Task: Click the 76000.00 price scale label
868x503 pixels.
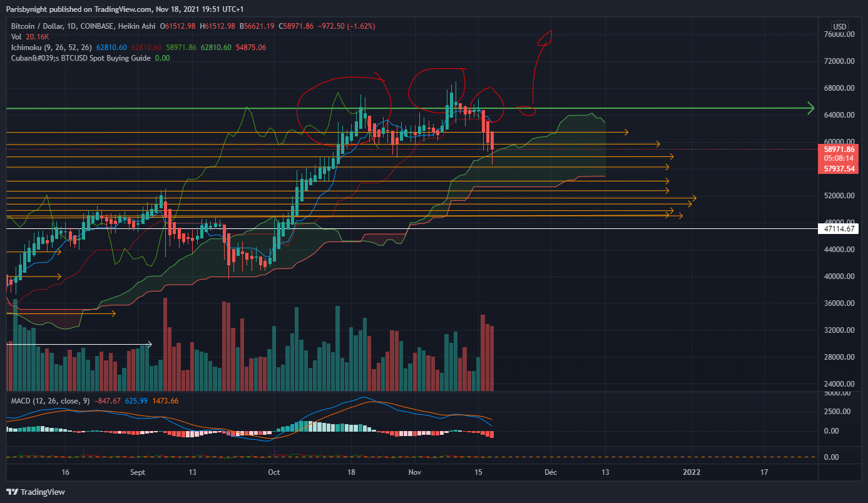Action: (839, 34)
